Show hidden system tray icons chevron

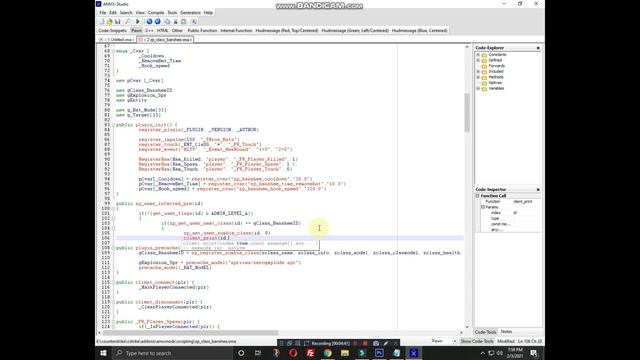(x=482, y=353)
